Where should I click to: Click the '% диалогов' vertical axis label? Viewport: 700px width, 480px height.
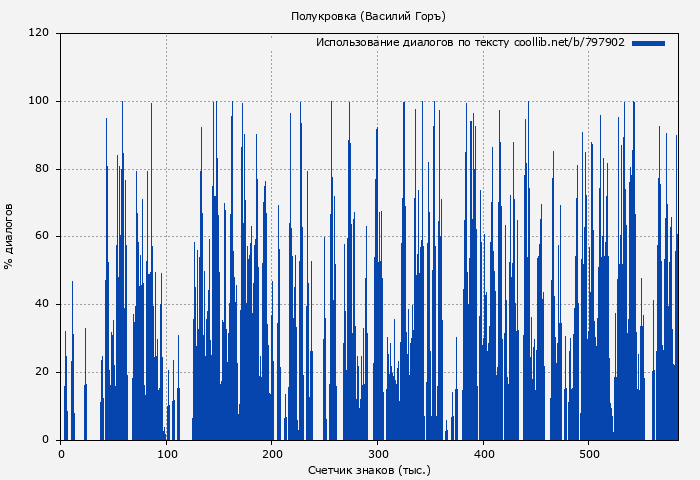pyautogui.click(x=9, y=236)
